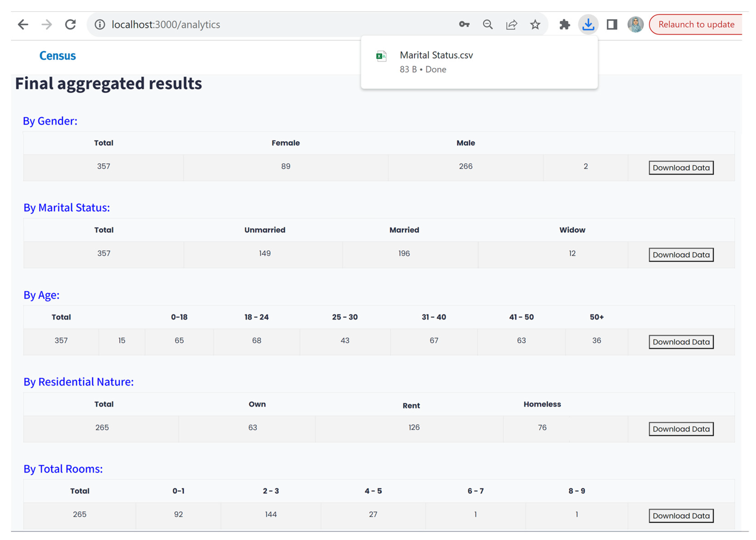Open the extensions puzzle icon
Screen dimensions: 756x540
coord(564,24)
